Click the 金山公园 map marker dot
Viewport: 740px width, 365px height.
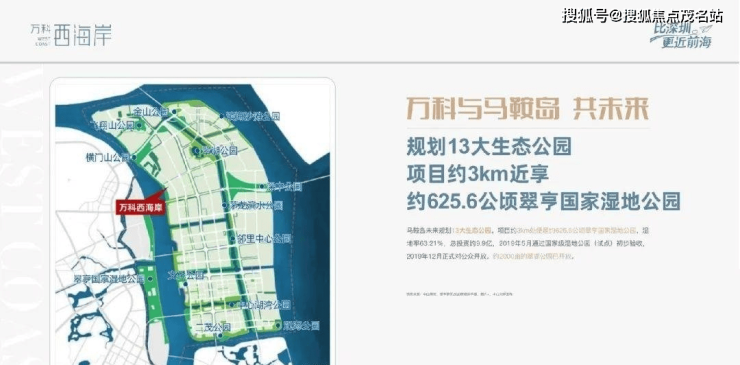[174, 112]
